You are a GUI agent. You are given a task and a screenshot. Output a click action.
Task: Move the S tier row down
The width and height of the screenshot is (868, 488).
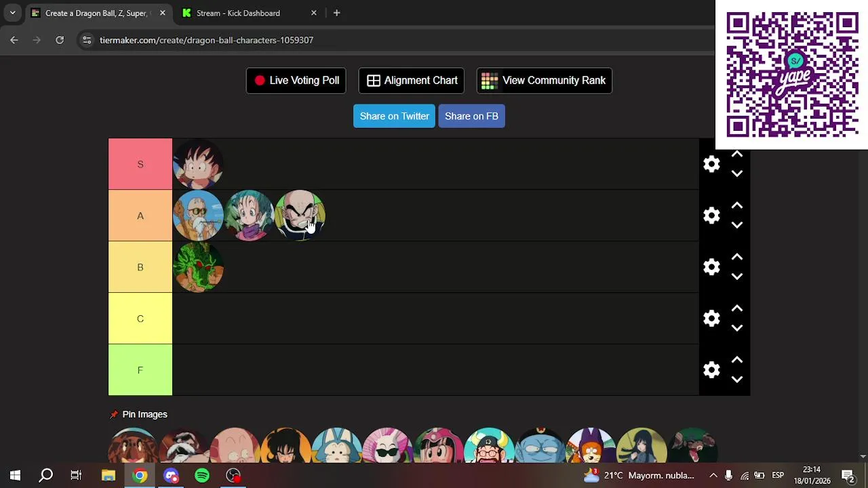737,174
